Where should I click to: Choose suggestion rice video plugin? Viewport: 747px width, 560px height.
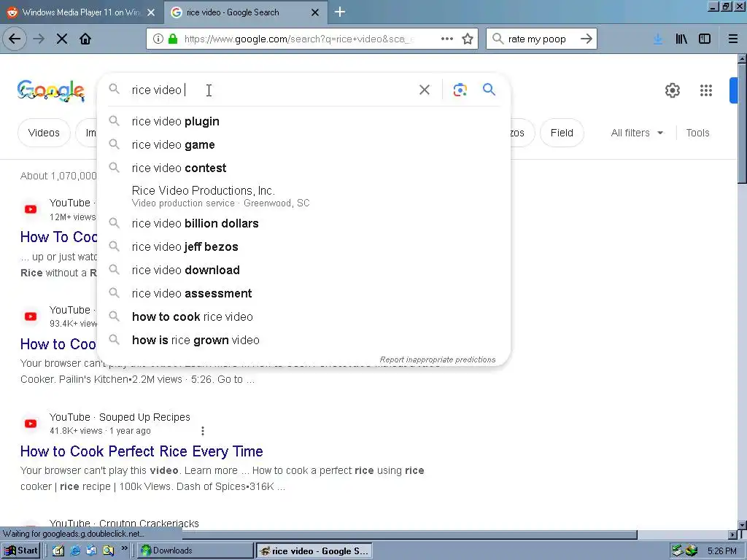pos(303,122)
